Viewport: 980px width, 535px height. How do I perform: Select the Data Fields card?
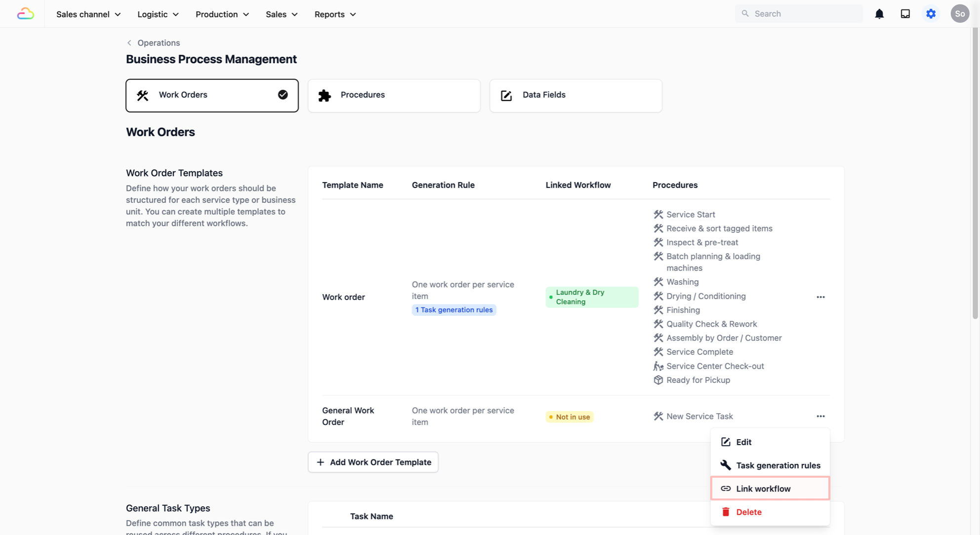pos(575,95)
